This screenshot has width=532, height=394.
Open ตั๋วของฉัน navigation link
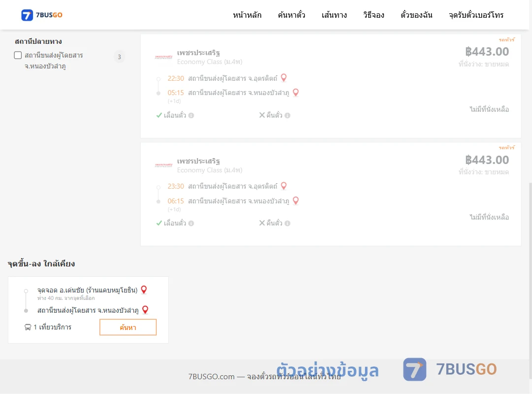416,15
